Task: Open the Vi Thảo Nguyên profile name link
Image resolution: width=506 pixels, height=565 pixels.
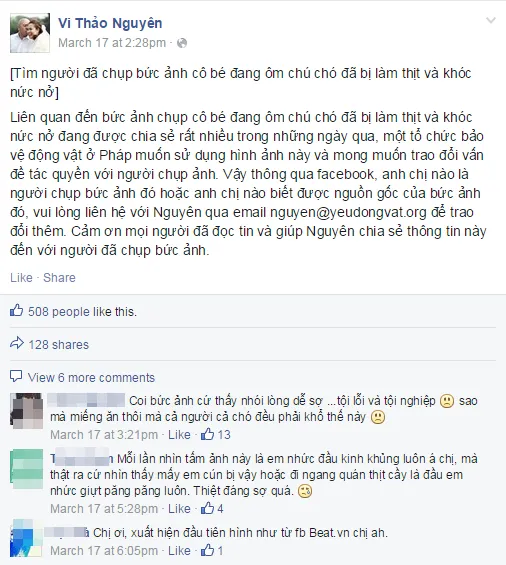Action: click(110, 23)
